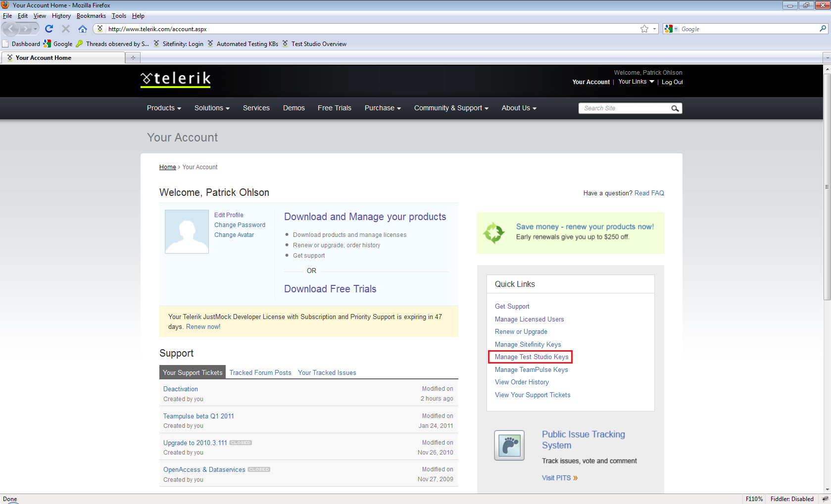The image size is (831, 504).
Task: Open the Teampulse beta Q1 2011 ticket
Action: pos(198,416)
